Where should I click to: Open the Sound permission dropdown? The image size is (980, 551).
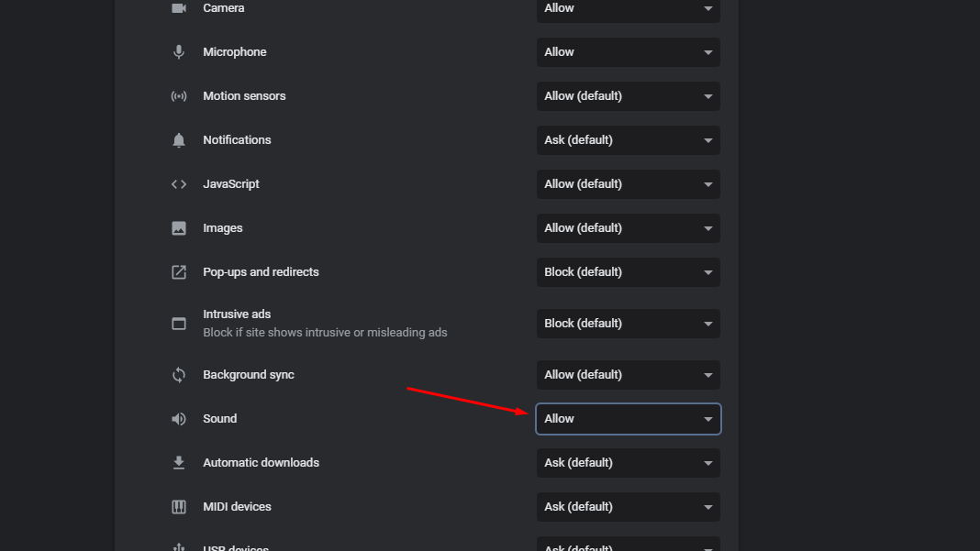[x=629, y=419]
